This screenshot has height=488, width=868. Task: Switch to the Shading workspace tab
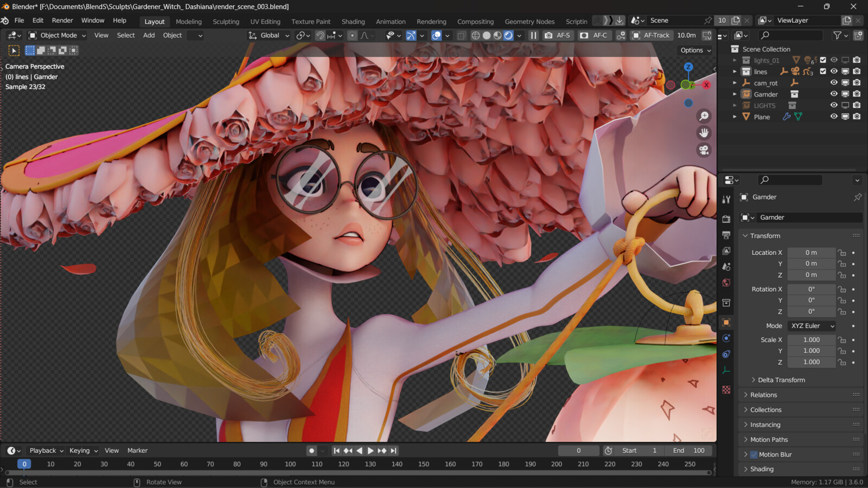point(353,22)
